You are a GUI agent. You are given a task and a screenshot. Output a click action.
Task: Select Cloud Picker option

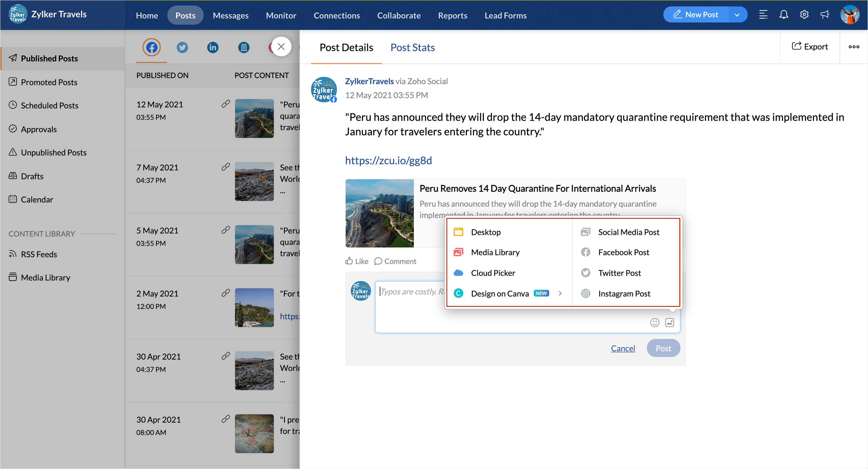tap(493, 272)
